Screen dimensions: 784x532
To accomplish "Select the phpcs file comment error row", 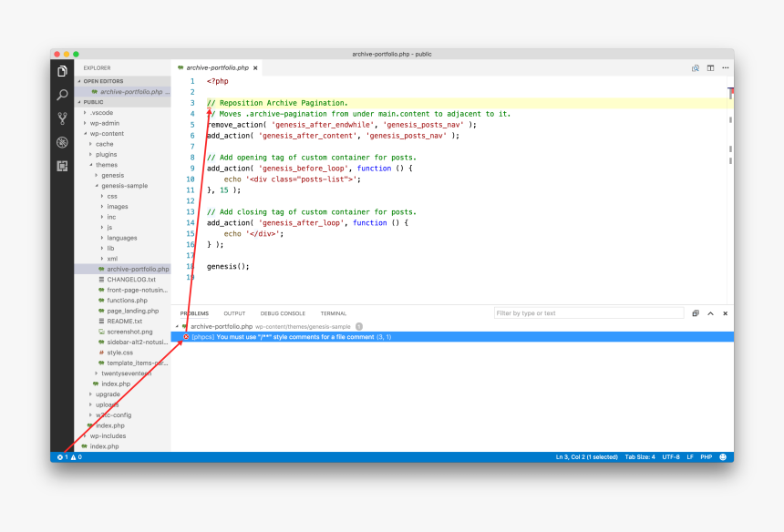I will 452,337.
